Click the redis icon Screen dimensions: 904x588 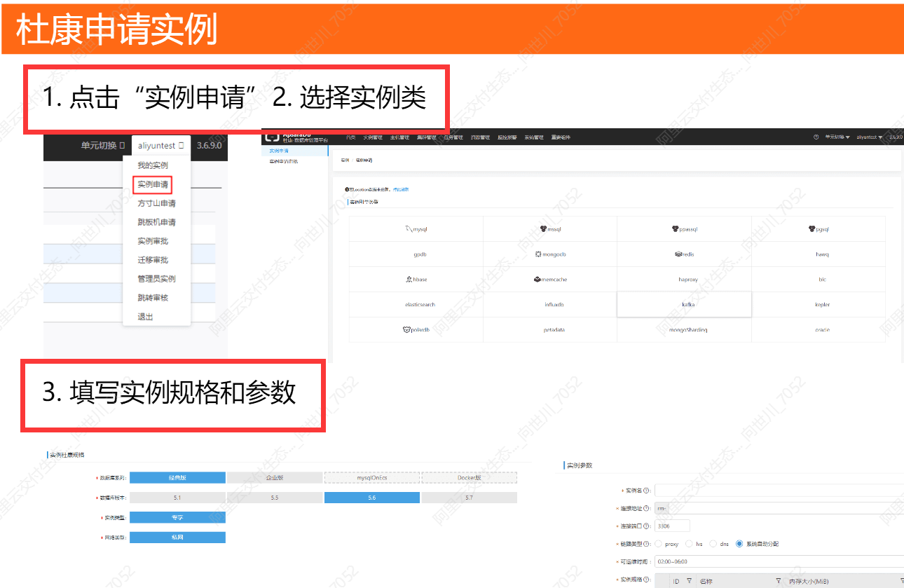678,254
